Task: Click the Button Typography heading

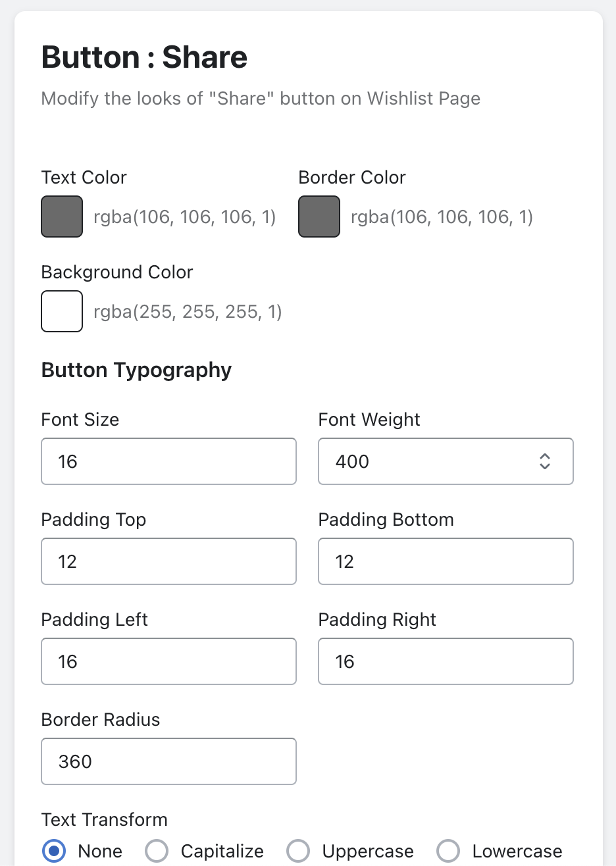Action: click(x=136, y=370)
